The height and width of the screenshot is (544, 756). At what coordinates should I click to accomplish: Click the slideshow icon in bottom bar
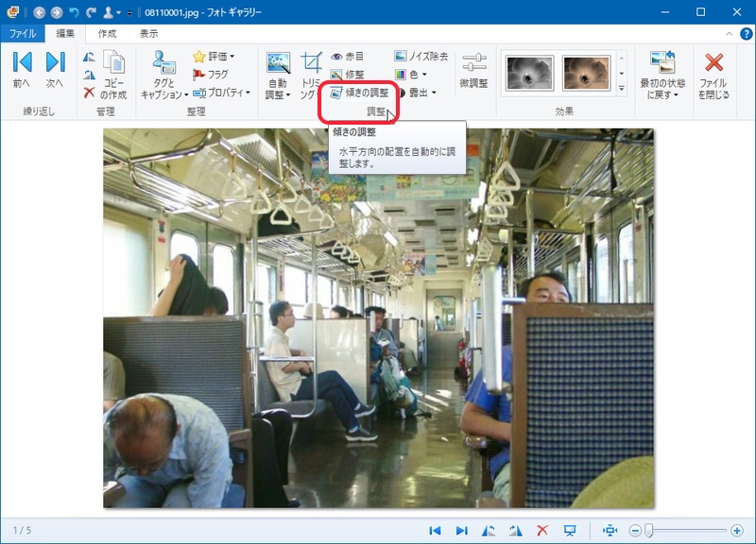click(569, 531)
